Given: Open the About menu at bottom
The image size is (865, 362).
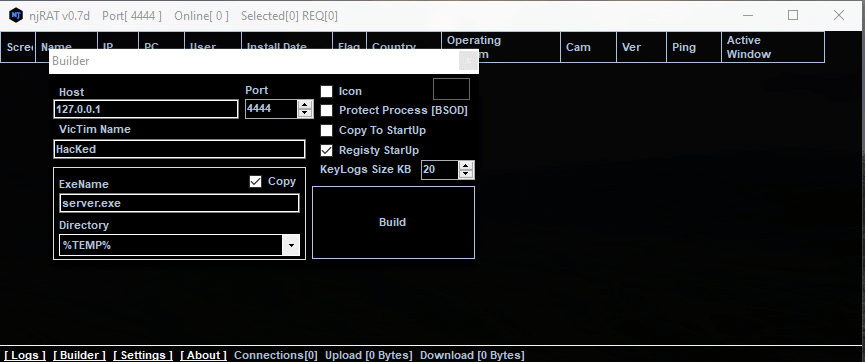Looking at the screenshot, I should click(204, 355).
